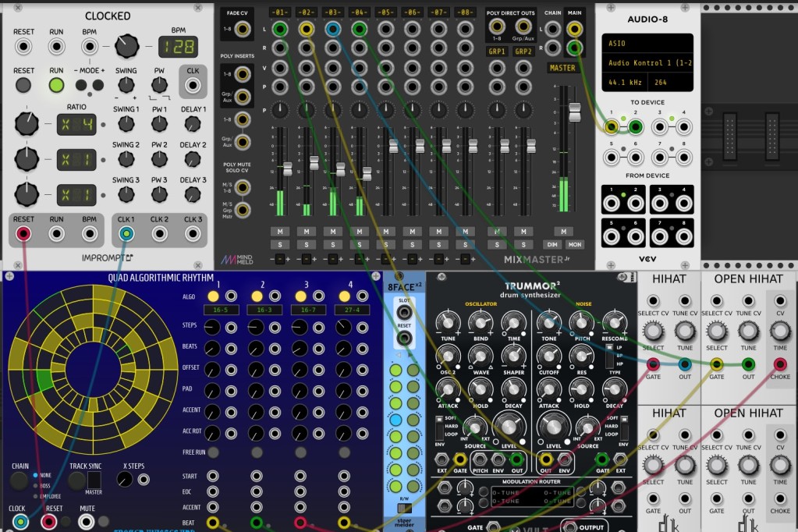The height and width of the screenshot is (532, 798).
Task: Open the ASIO audio driver dropdown
Action: pos(647,44)
